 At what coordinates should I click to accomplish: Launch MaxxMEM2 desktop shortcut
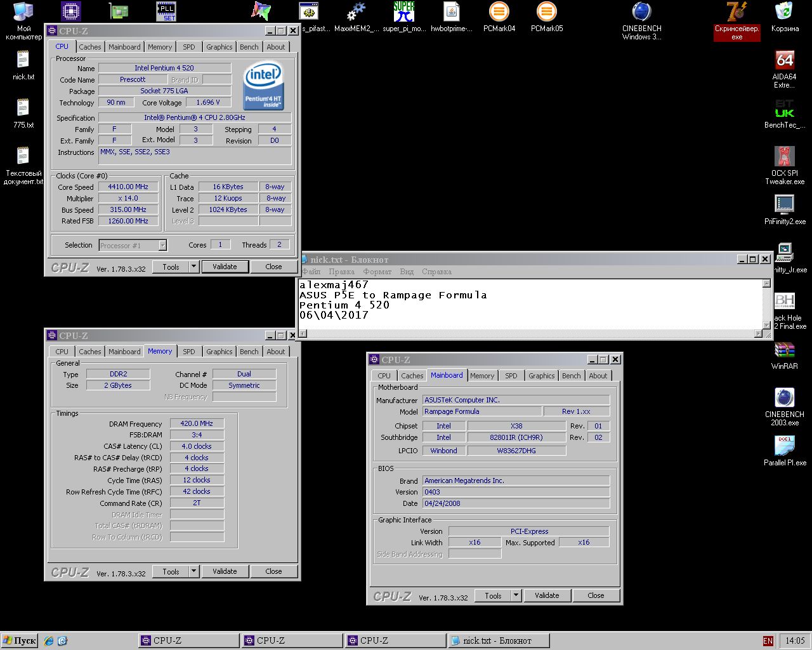pyautogui.click(x=357, y=17)
